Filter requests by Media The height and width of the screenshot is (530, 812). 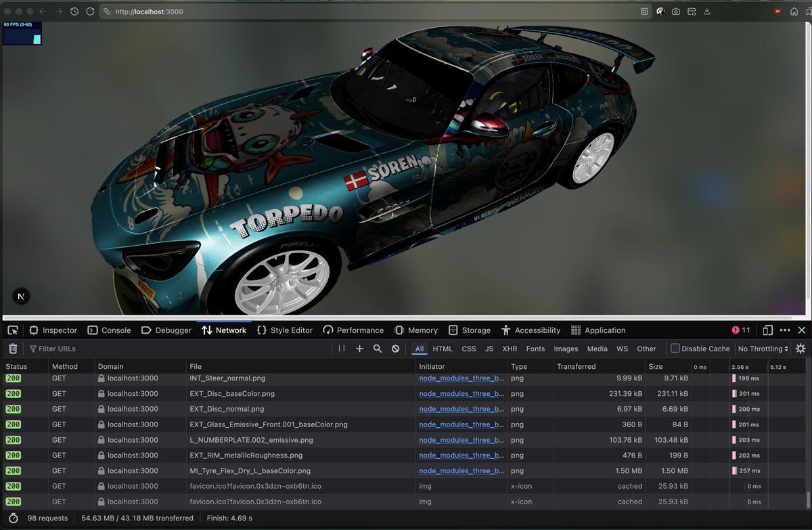pos(597,349)
